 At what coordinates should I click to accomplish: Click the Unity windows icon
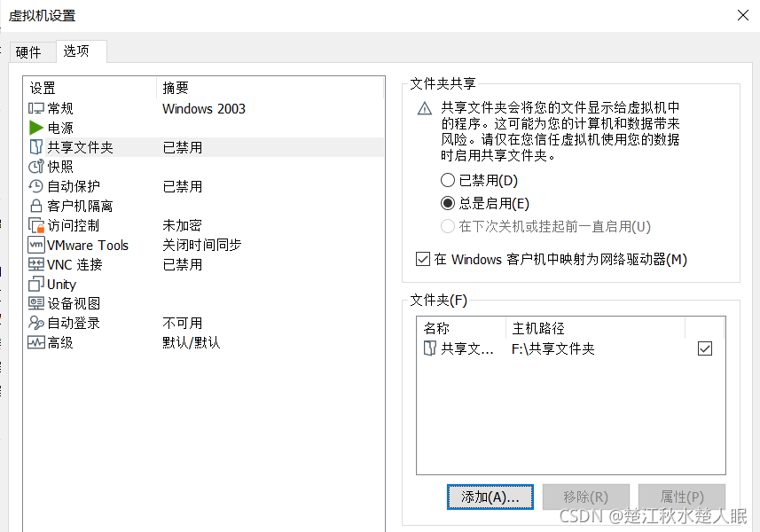[35, 284]
